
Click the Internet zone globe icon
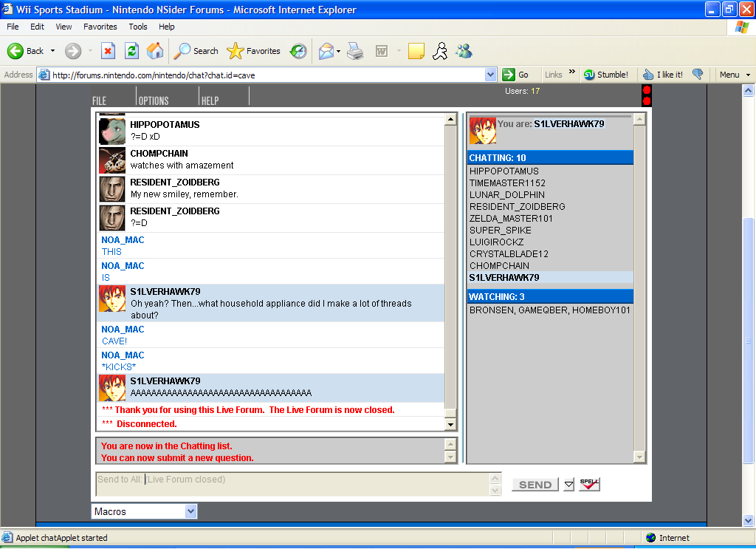point(651,537)
